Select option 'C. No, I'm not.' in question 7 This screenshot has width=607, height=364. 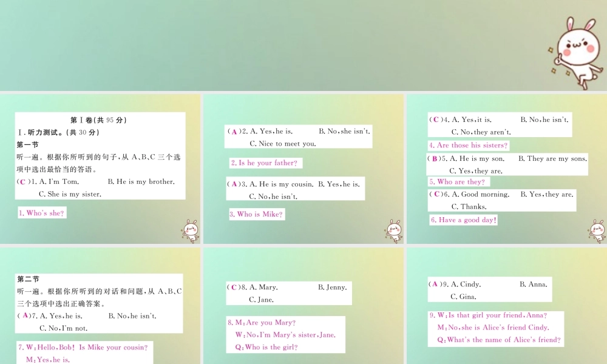(x=64, y=328)
